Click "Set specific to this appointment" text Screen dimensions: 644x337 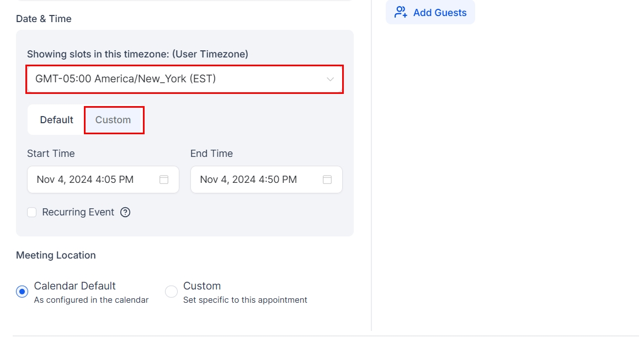[x=245, y=300]
